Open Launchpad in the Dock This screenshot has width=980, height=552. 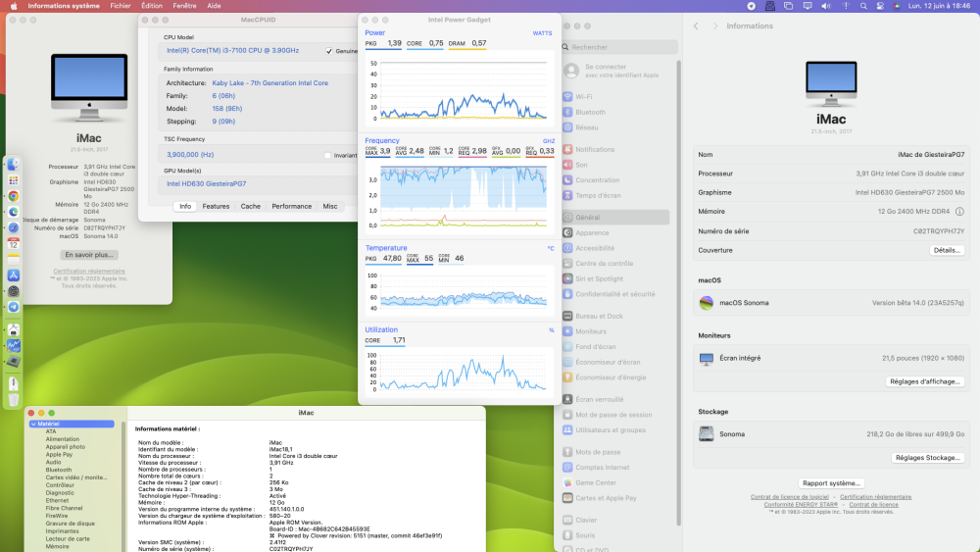[13, 180]
